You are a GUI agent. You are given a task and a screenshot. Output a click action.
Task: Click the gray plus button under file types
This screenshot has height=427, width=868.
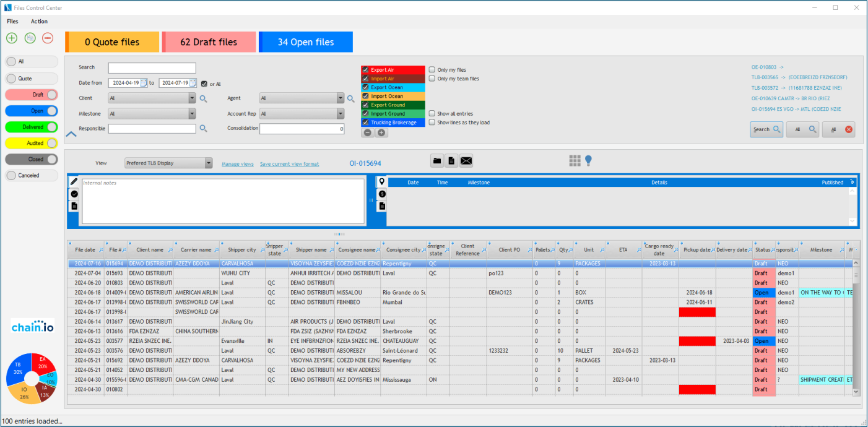381,132
